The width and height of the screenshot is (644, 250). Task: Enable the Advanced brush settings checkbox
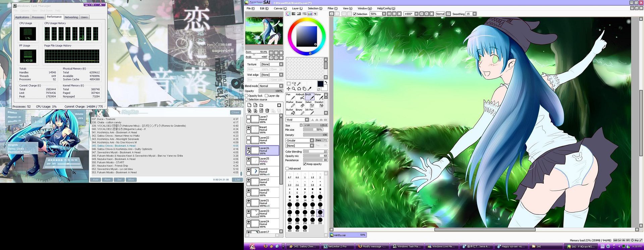tap(287, 169)
